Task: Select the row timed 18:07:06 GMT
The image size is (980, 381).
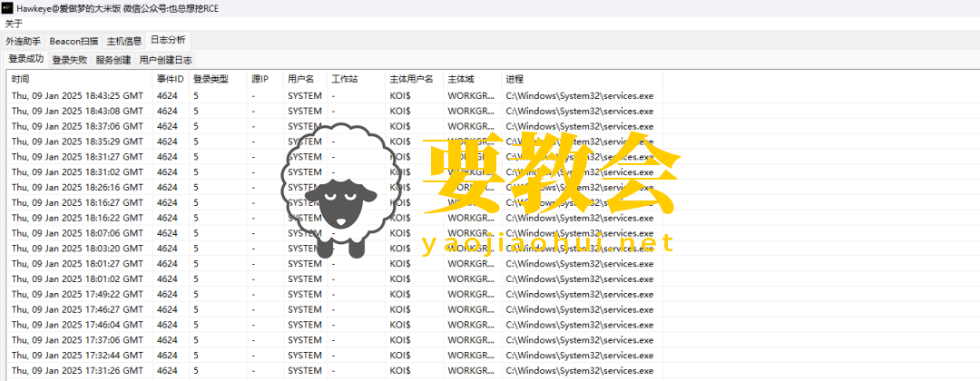Action: click(x=334, y=233)
